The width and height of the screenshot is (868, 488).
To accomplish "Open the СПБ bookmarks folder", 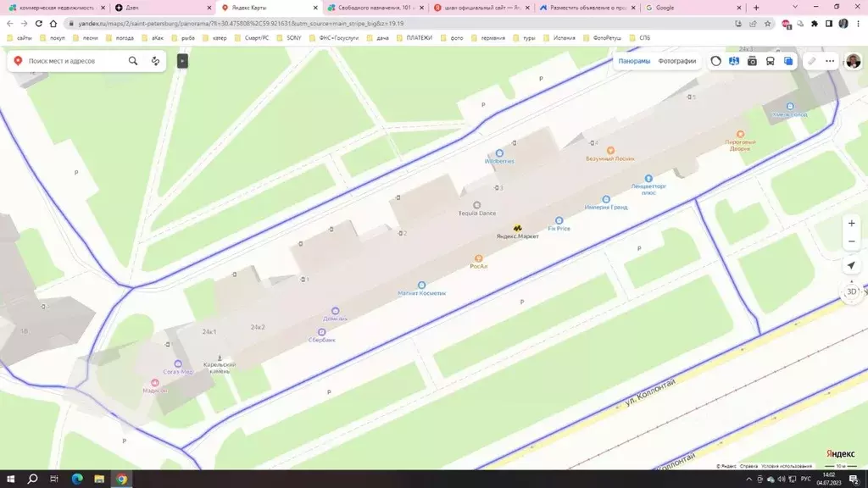I will tap(640, 38).
